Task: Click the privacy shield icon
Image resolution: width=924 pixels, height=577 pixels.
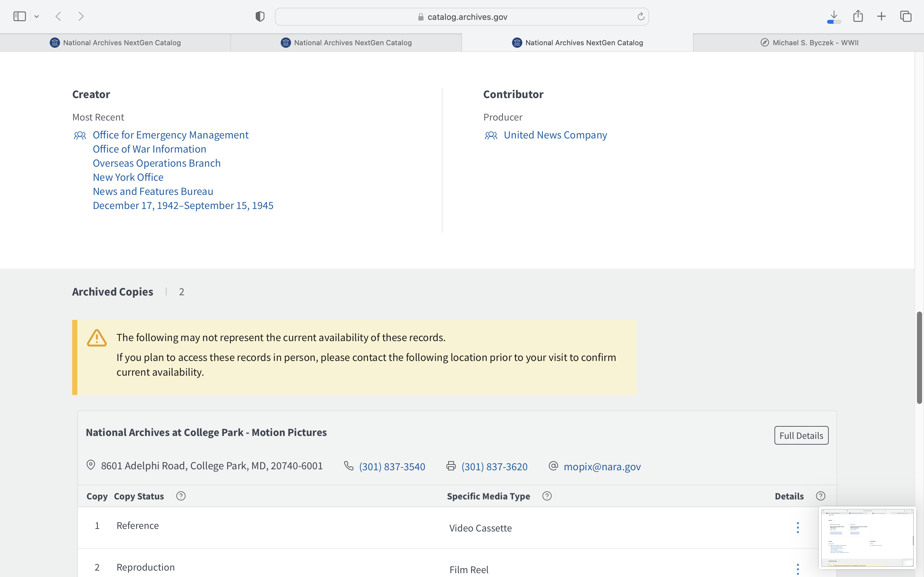Action: click(260, 16)
